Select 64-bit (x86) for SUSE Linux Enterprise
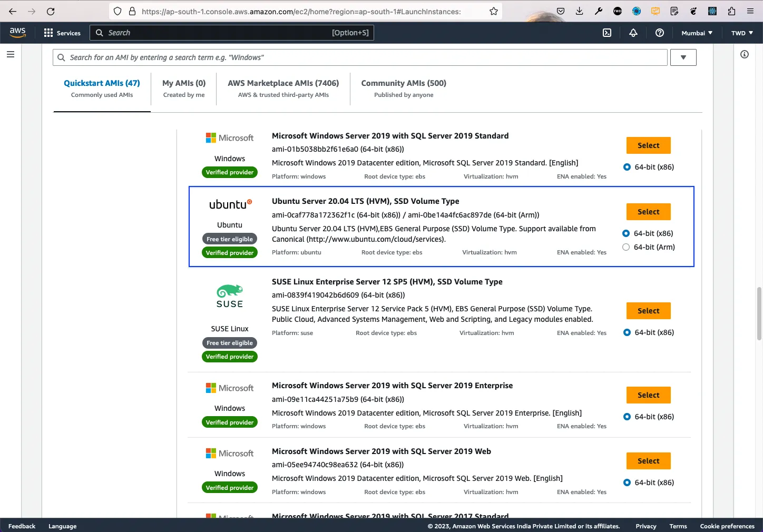Screen dimensions: 763x532 [627, 332]
